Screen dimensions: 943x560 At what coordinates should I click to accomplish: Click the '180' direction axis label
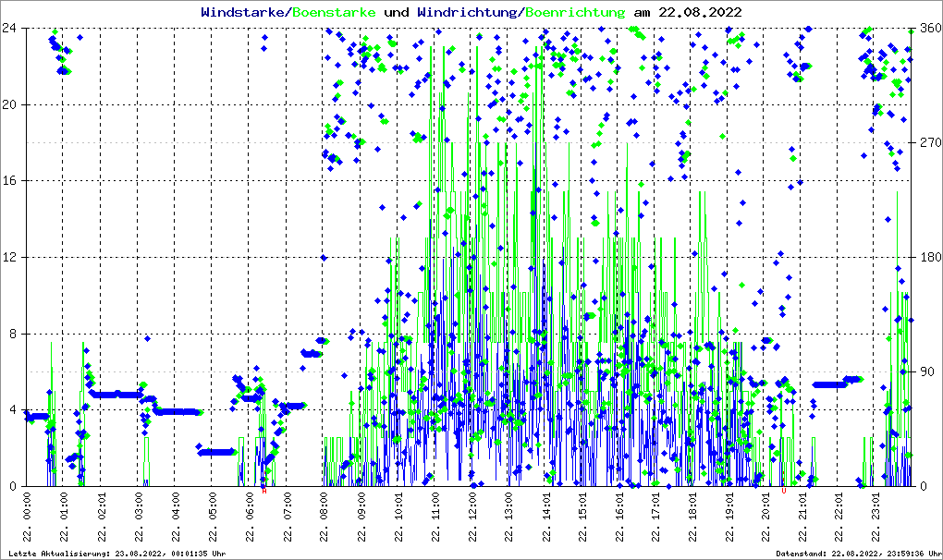931,257
